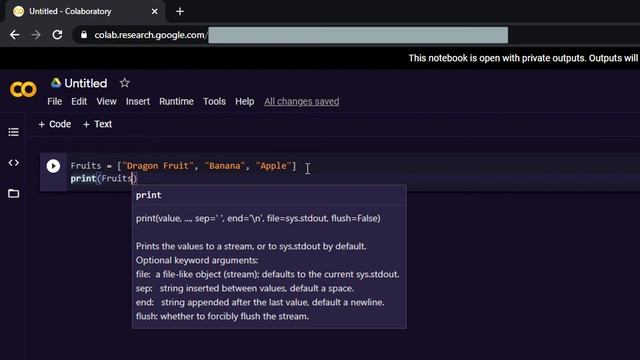
Task: Open the Help menu
Action: (244, 102)
